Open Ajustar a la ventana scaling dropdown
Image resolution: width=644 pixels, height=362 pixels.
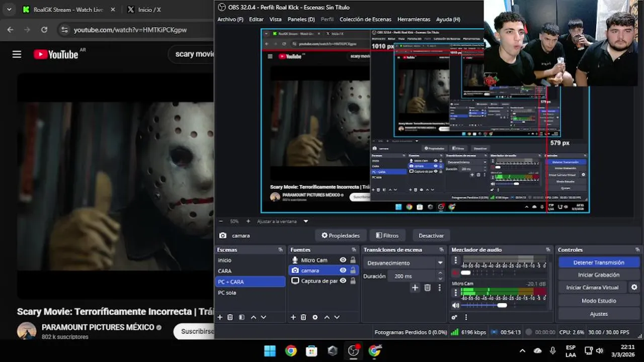coord(282,221)
